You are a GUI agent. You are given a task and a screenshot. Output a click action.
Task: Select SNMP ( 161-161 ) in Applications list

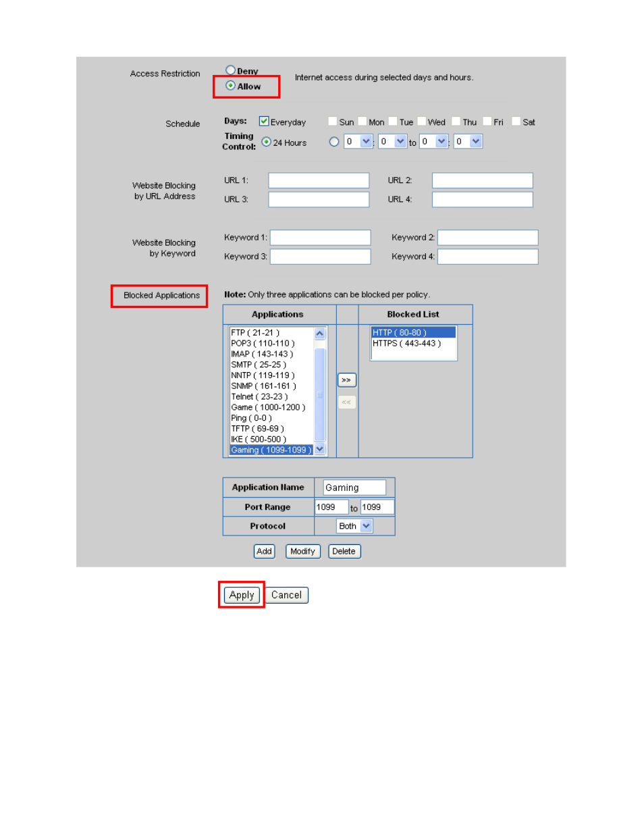[271, 386]
